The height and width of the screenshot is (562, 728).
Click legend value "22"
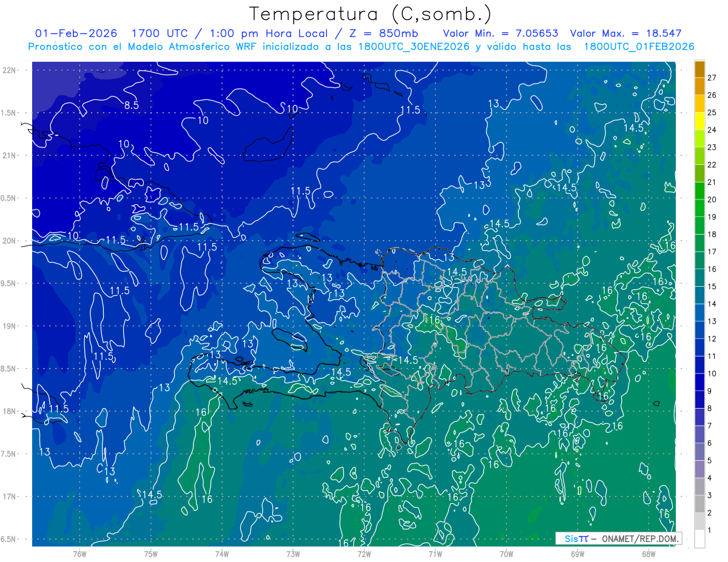(x=712, y=165)
